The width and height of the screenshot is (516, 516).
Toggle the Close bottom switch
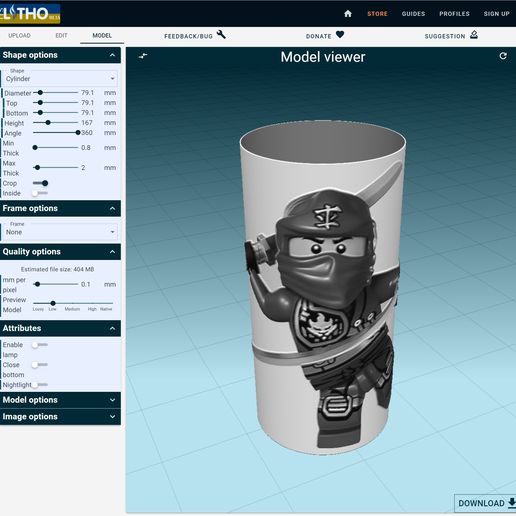coord(40,365)
